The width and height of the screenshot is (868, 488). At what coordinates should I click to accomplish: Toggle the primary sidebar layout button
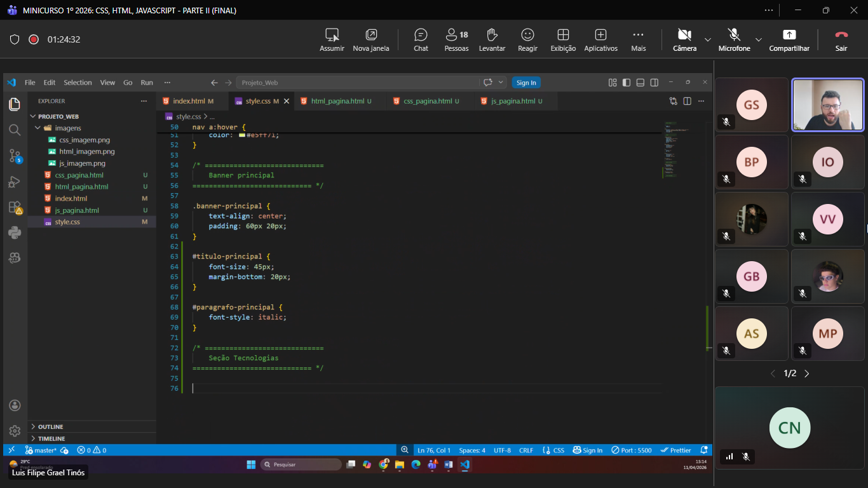pos(627,83)
